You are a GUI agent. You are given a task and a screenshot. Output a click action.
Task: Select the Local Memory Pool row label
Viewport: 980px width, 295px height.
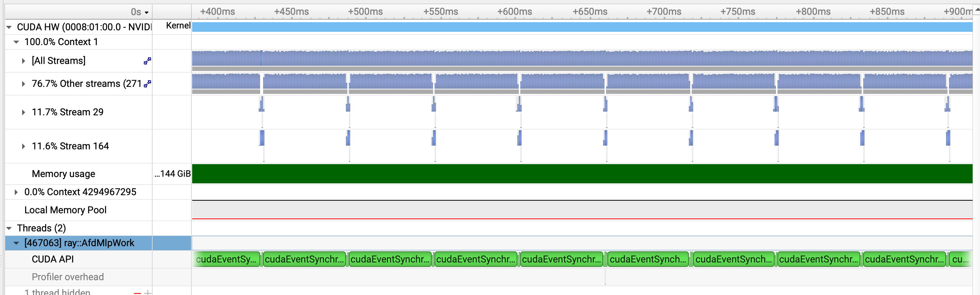click(x=65, y=210)
